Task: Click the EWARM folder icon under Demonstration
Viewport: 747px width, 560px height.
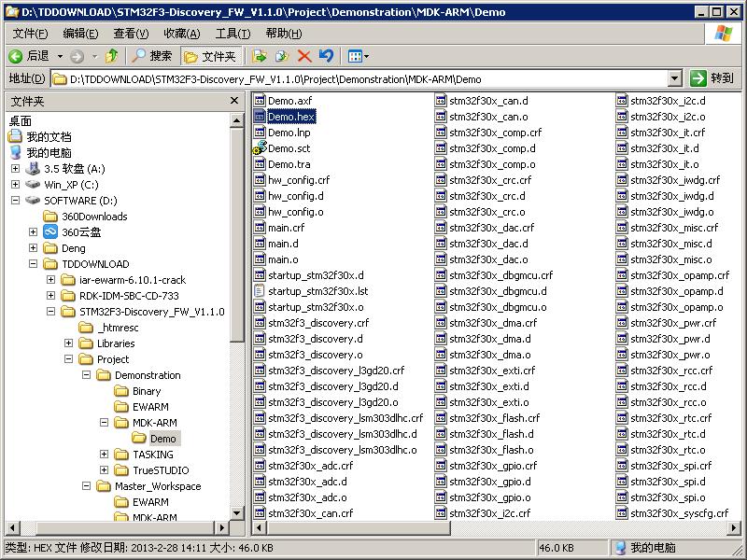Action: 121,407
